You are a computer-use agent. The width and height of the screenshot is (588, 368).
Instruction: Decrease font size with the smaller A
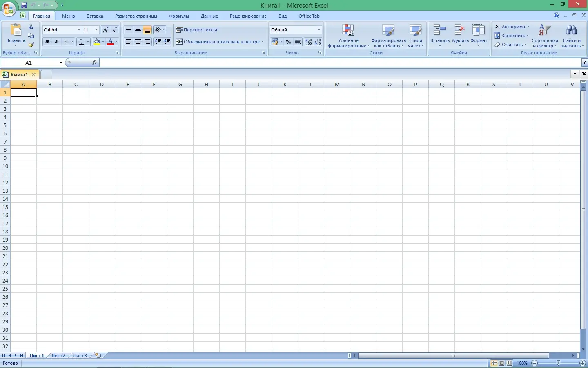coord(114,30)
